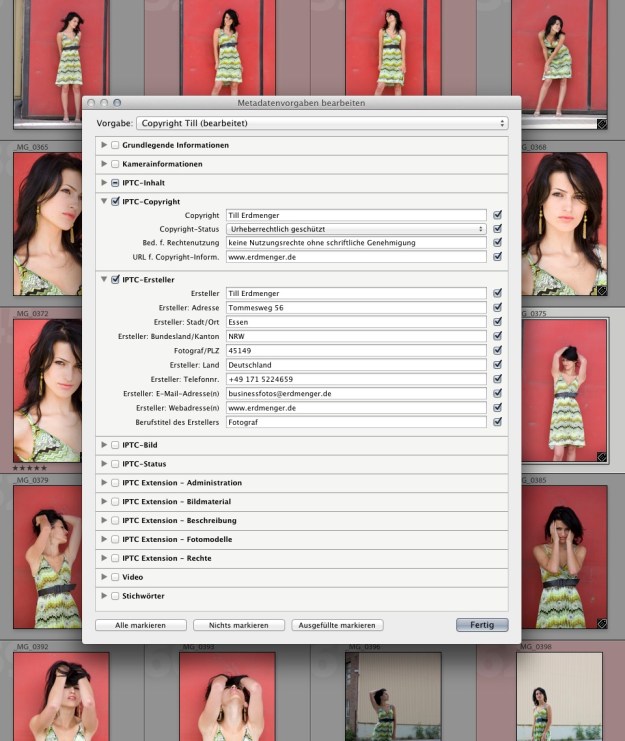Screen dimensions: 625x741
Task: Close the Metadatenvorgaben bearbeiten dialog window
Action: [91, 103]
